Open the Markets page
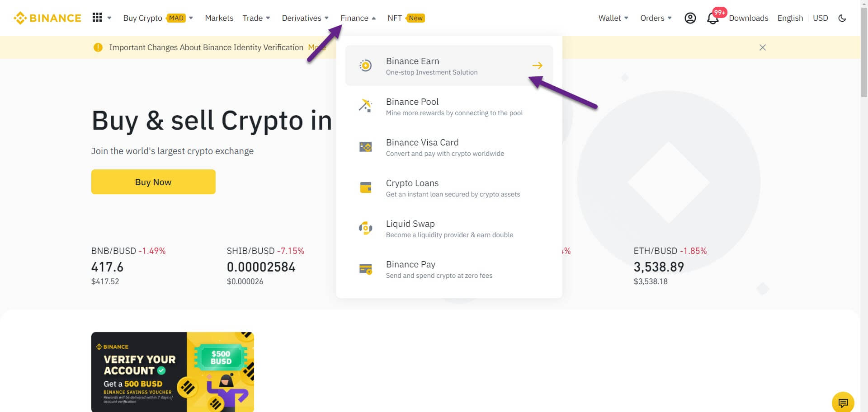Viewport: 868px width, 412px height. click(x=219, y=18)
